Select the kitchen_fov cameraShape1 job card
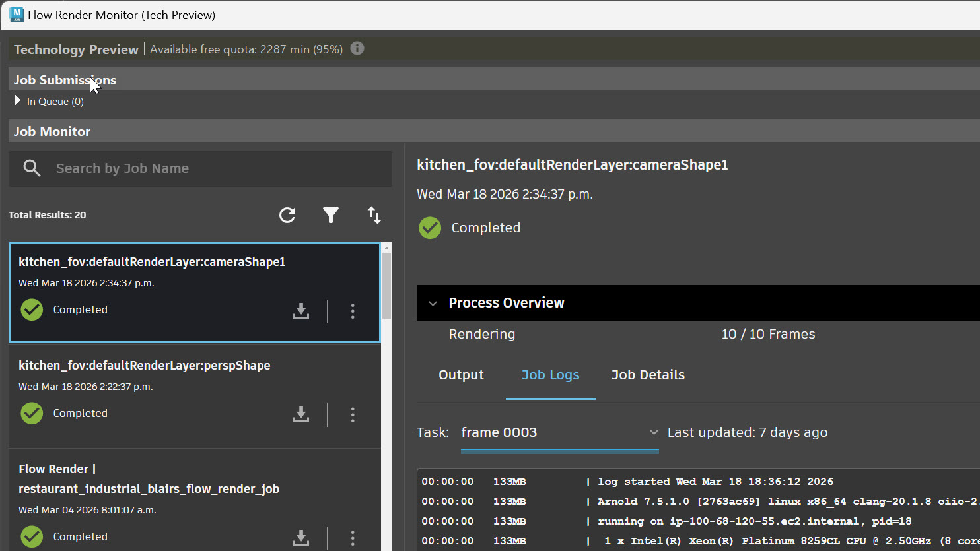The image size is (980, 551). pyautogui.click(x=195, y=293)
